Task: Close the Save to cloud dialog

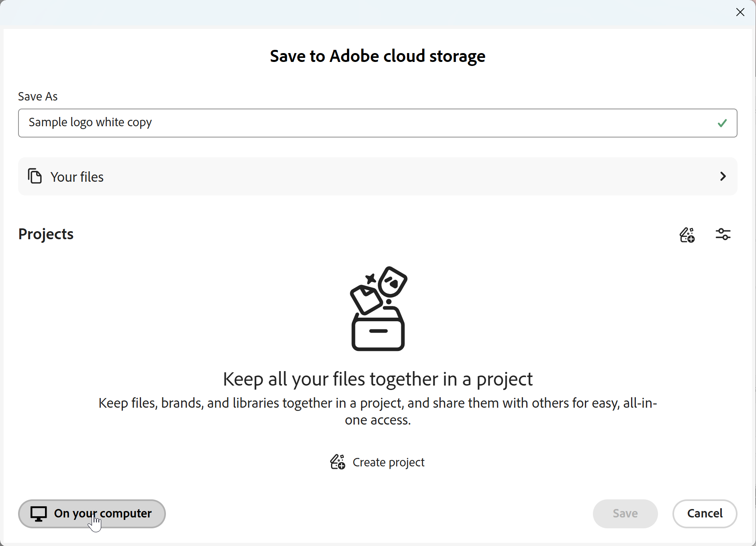Action: (740, 12)
